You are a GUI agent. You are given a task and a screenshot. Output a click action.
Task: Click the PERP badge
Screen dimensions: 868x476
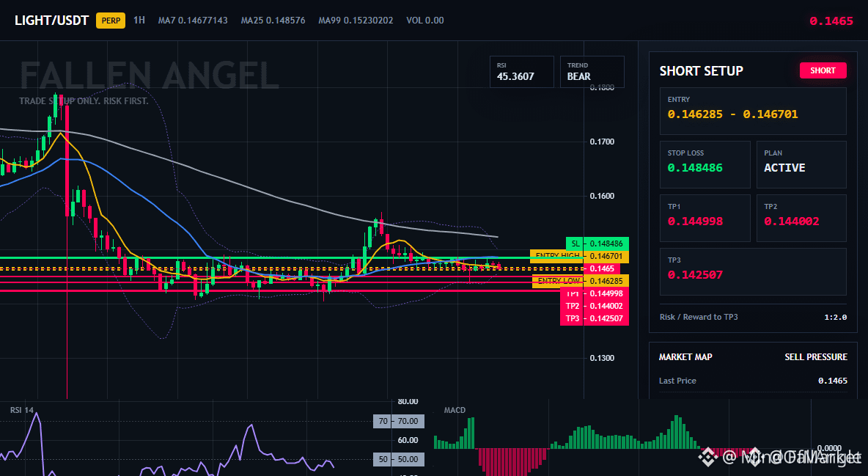111,21
